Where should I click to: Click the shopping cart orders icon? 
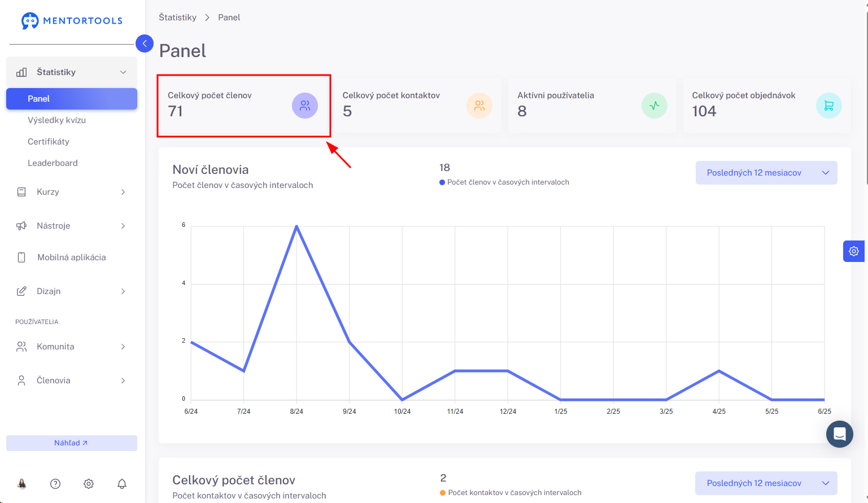[x=829, y=106]
